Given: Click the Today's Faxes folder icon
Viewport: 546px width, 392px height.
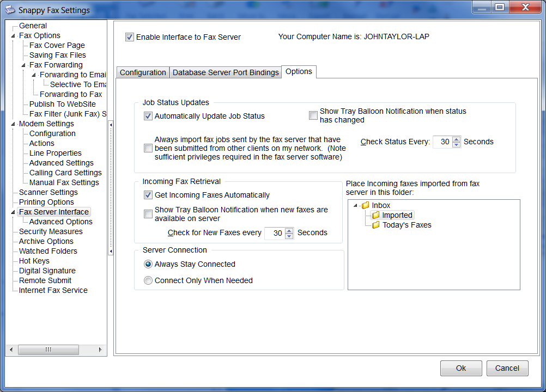Looking at the screenshot, I should coord(375,225).
